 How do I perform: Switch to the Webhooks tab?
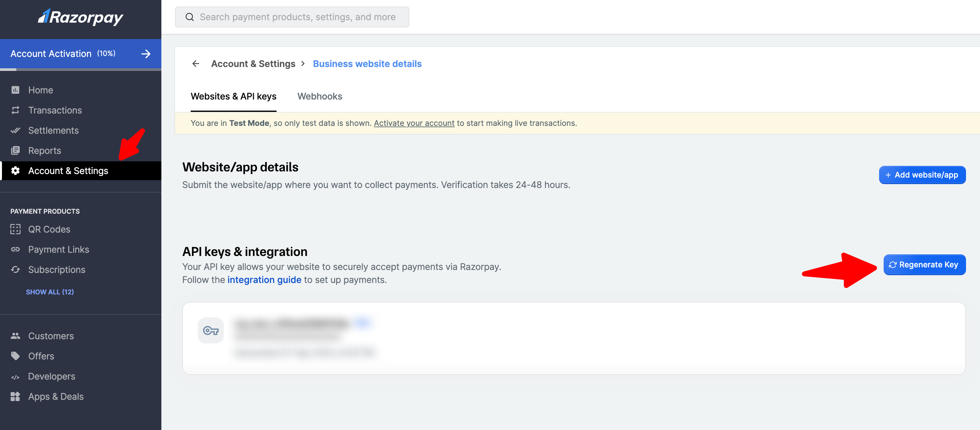(x=320, y=97)
